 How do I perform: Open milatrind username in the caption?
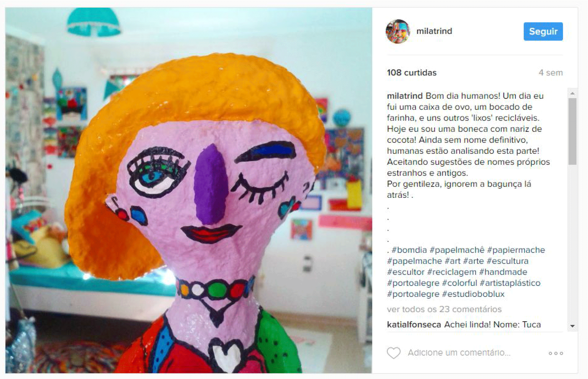[405, 96]
